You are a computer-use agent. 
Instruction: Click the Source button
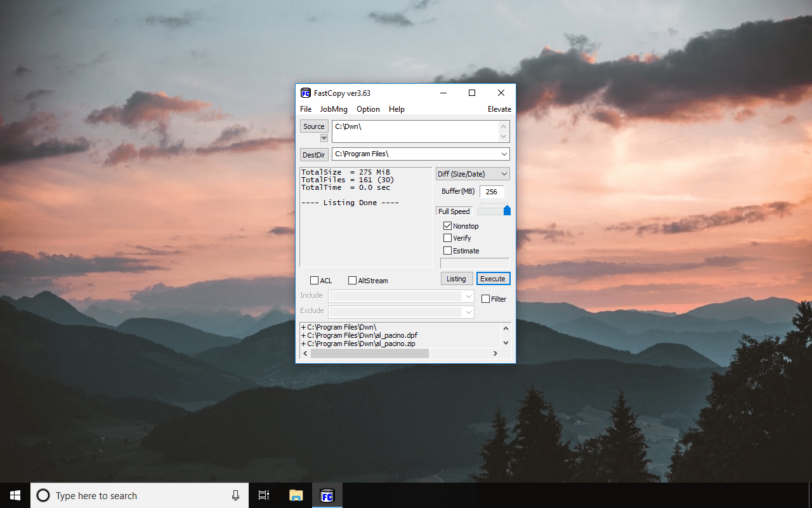[x=314, y=126]
